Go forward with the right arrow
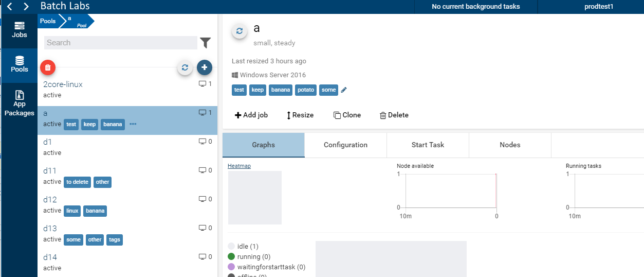Screen dimensions: 644x277 click(26, 7)
